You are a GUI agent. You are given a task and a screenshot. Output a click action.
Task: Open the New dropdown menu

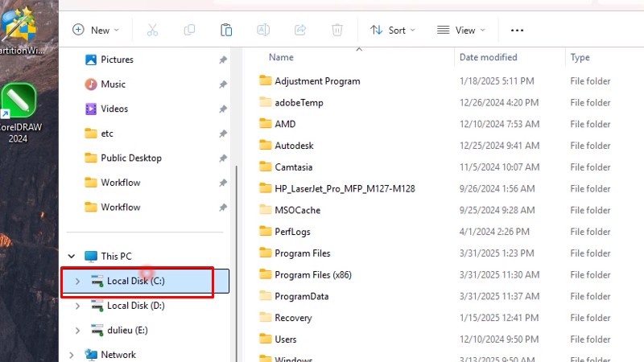(x=96, y=30)
